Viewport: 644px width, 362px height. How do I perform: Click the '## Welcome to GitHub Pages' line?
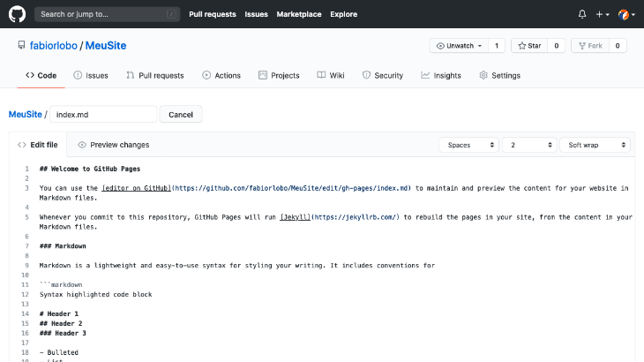coord(90,169)
